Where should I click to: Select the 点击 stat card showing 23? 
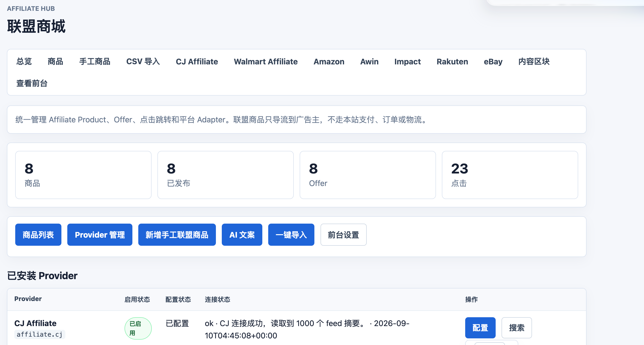click(510, 175)
